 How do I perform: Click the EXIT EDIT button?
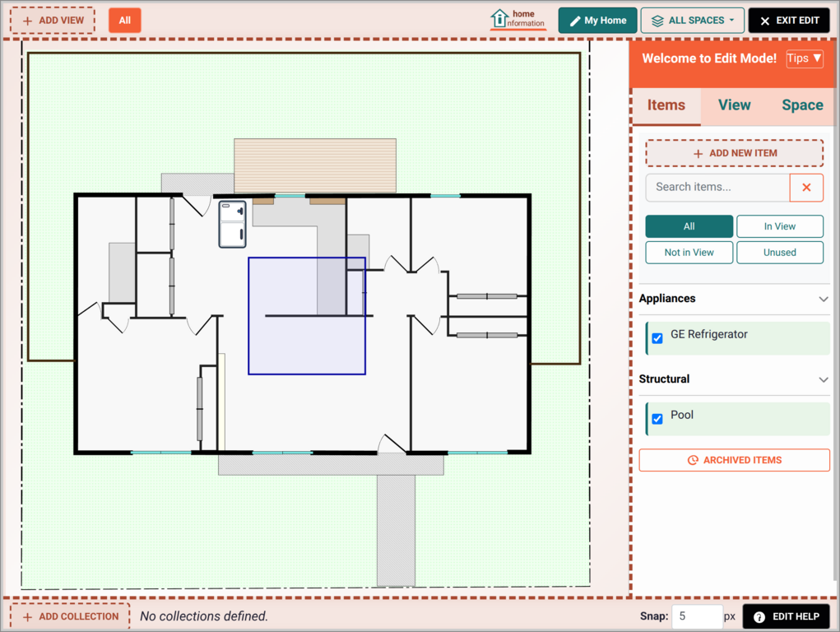[789, 21]
